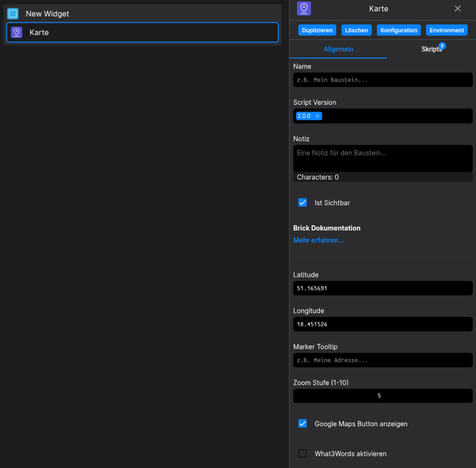Click the Skripts badge showing zero
The image size is (476, 468).
tap(442, 45)
